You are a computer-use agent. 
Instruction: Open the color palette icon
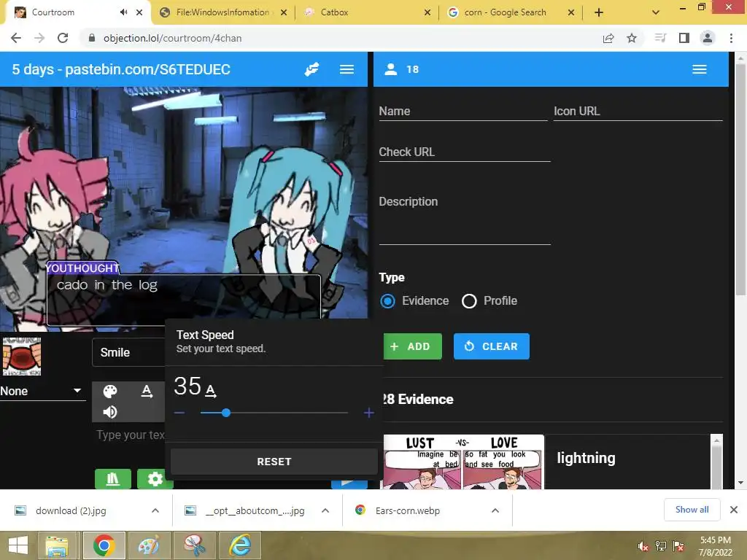(x=110, y=392)
